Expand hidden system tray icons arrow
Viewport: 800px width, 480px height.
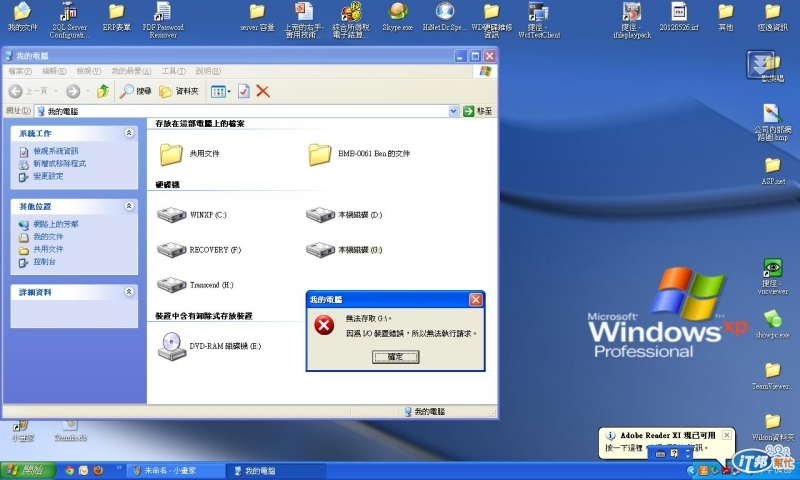coord(691,471)
